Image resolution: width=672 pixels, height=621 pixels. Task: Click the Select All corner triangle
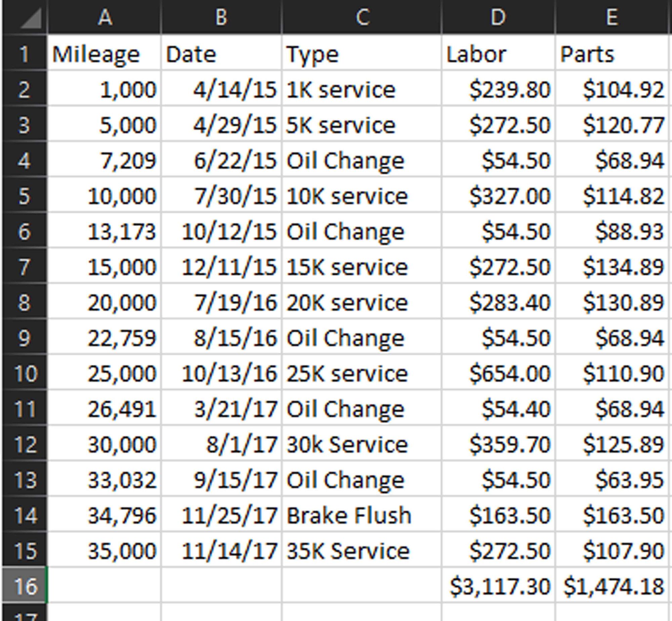pyautogui.click(x=30, y=18)
